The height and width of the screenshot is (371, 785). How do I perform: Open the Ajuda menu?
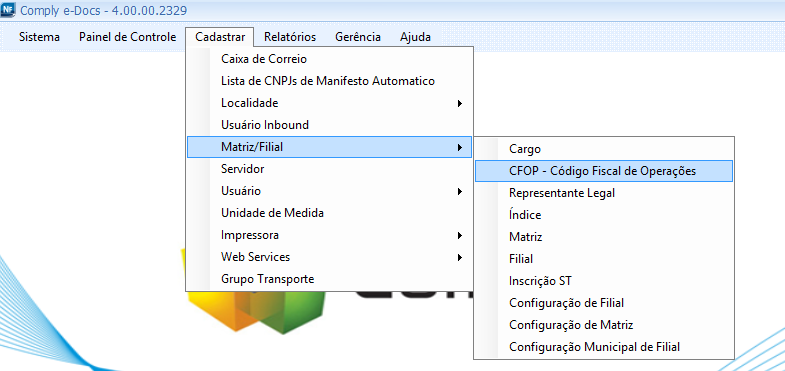[x=416, y=37]
